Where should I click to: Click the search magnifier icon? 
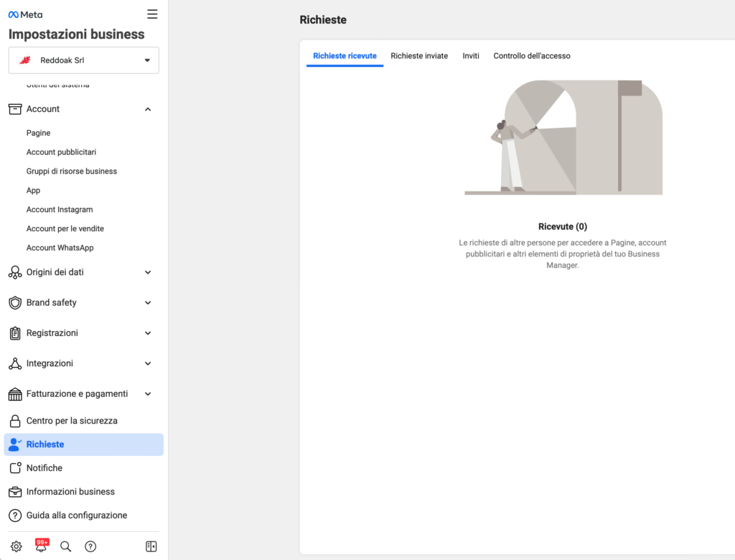click(x=65, y=546)
